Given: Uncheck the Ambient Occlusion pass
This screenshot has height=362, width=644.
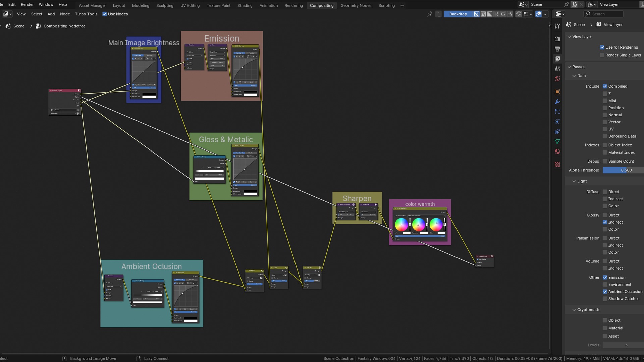Looking at the screenshot, I should 605,292.
